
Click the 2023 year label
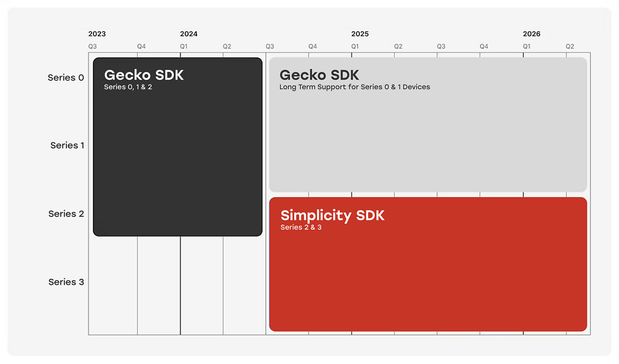coord(97,34)
